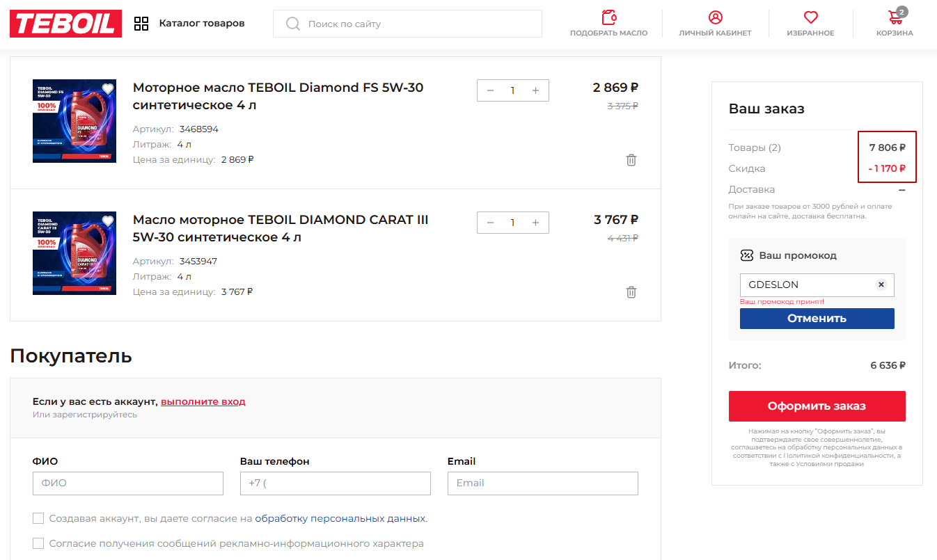Check the advertising messages consent checkbox

coord(38,543)
